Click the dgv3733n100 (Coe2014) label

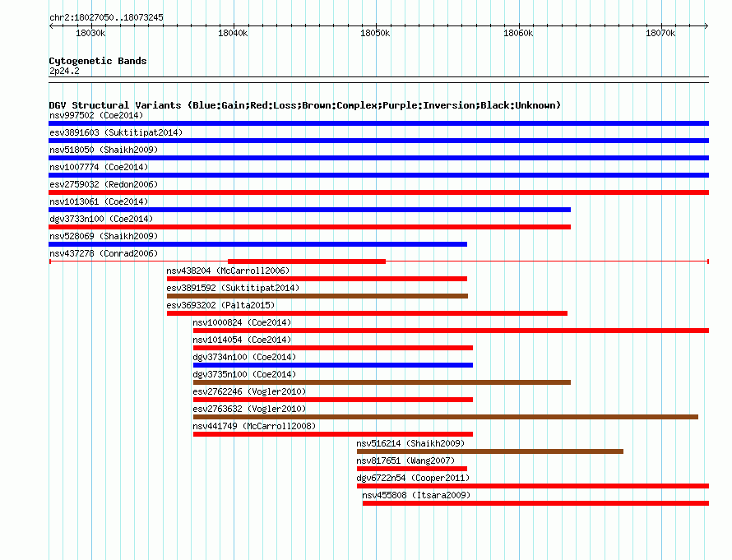click(x=101, y=219)
